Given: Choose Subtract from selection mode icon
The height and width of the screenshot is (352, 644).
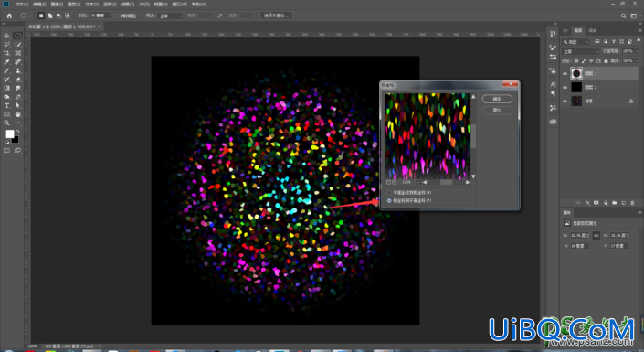Looking at the screenshot, I should click(58, 16).
